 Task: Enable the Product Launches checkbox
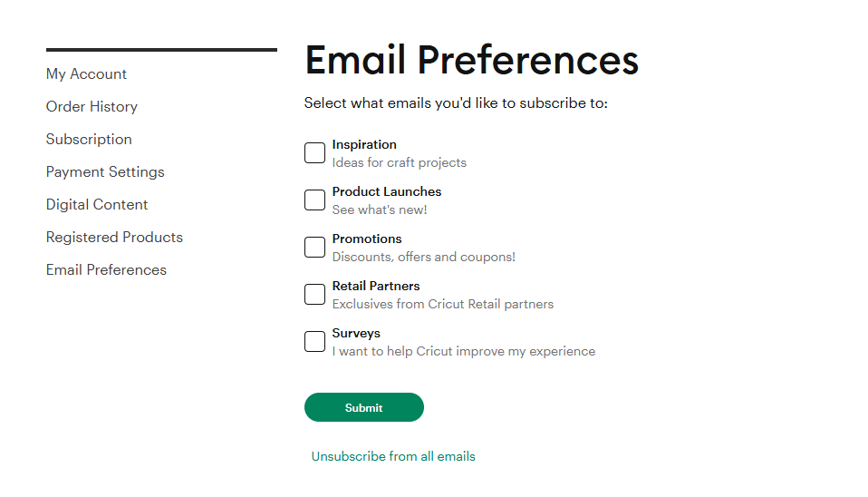point(314,200)
